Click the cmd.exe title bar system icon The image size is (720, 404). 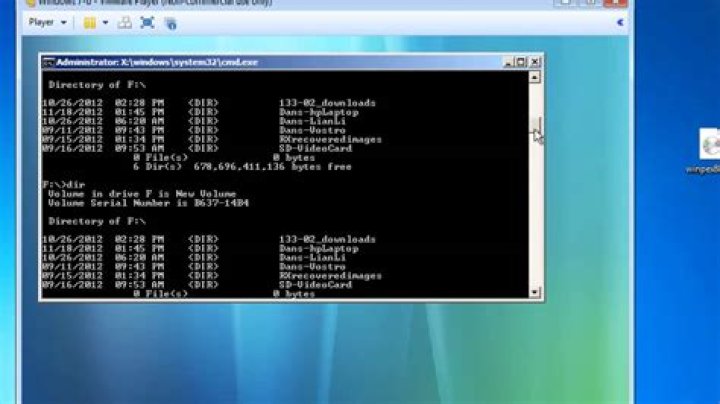48,62
